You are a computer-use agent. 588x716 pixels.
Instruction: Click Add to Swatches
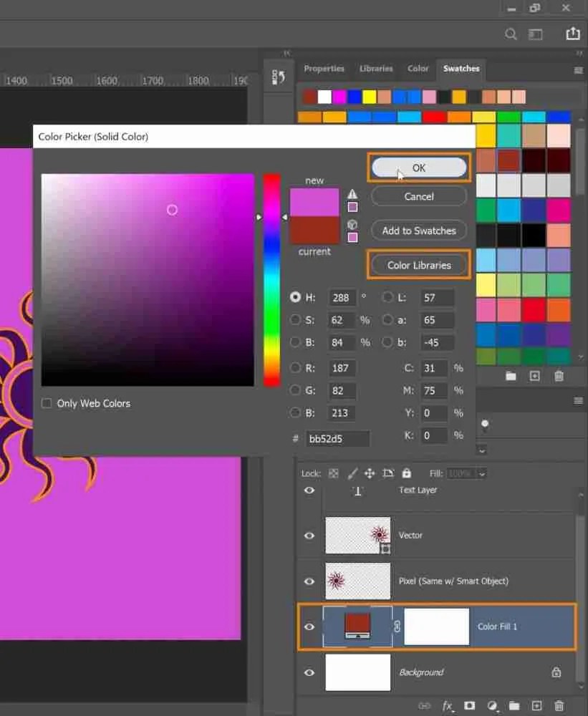click(418, 231)
